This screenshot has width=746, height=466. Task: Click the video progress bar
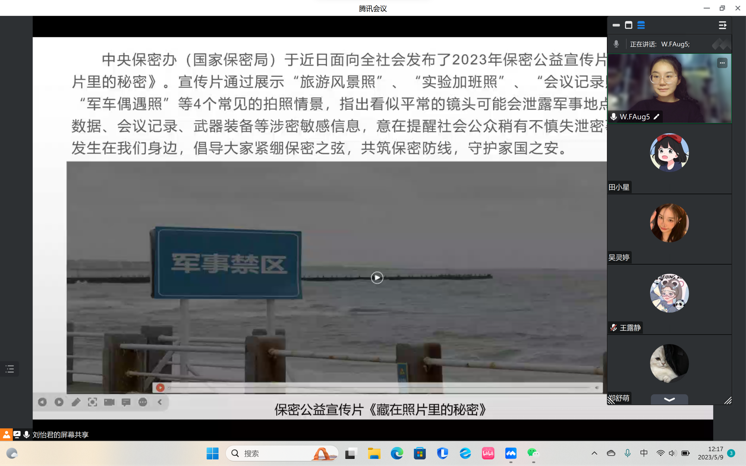380,388
